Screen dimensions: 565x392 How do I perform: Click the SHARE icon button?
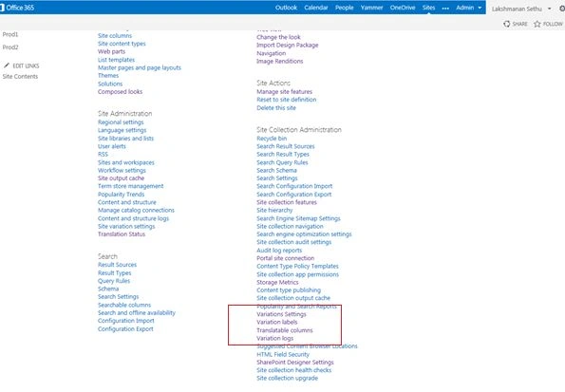507,24
